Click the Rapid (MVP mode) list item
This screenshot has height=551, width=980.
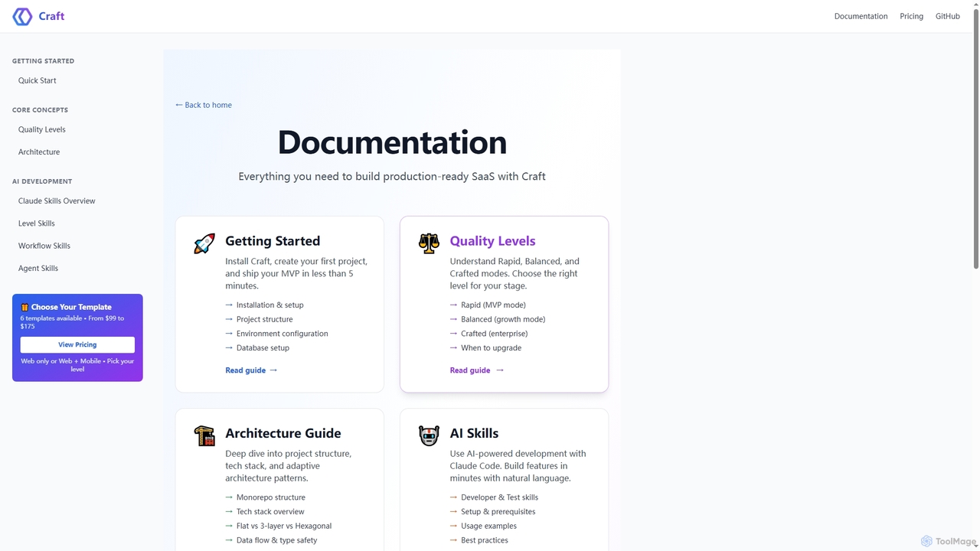488,305
